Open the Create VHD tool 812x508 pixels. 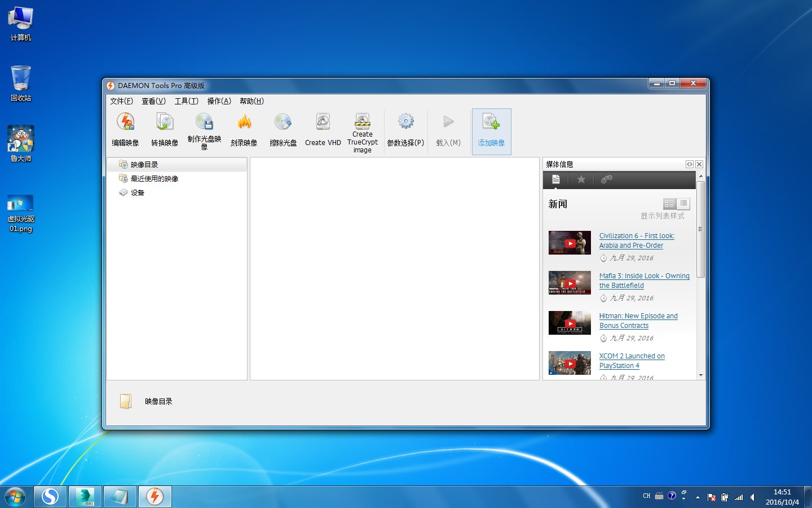tap(322, 129)
